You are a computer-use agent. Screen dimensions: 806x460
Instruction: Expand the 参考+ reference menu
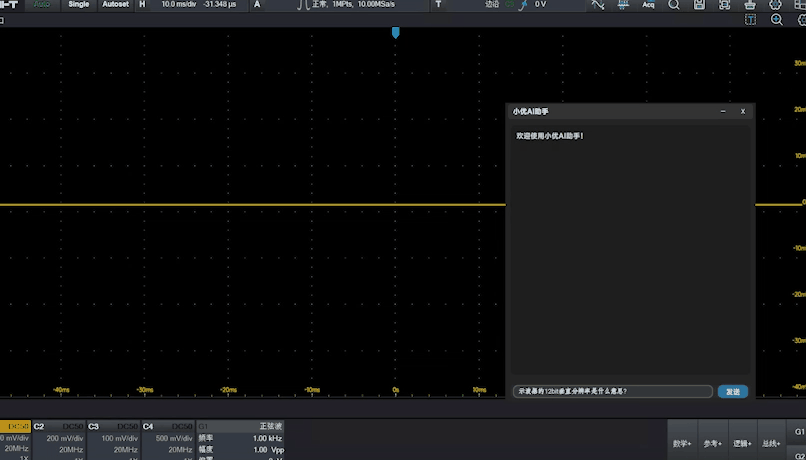pyautogui.click(x=712, y=442)
